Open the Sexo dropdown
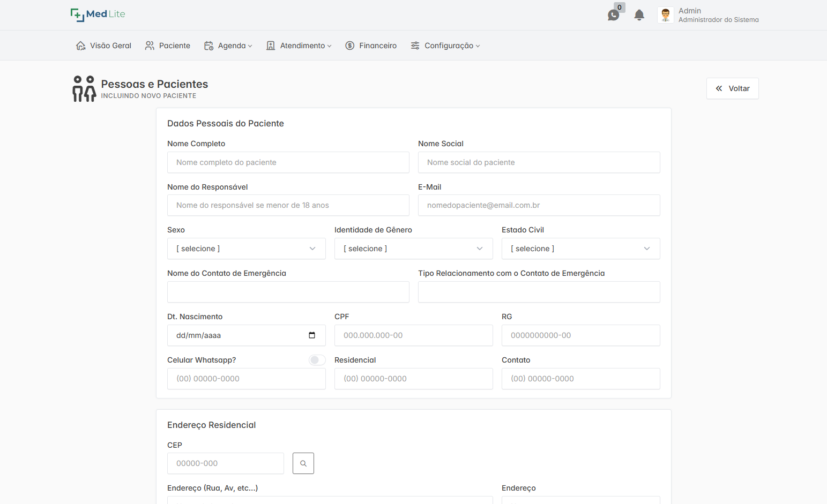 (246, 249)
